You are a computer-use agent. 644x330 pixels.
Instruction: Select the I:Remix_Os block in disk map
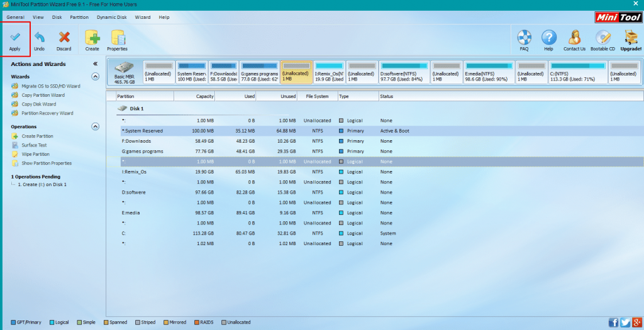coord(330,72)
